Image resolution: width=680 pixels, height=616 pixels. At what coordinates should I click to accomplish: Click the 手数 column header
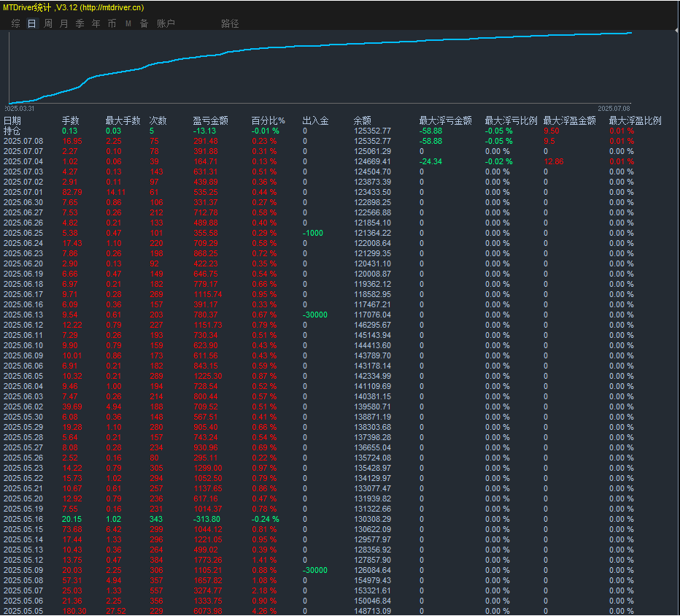tap(71, 120)
